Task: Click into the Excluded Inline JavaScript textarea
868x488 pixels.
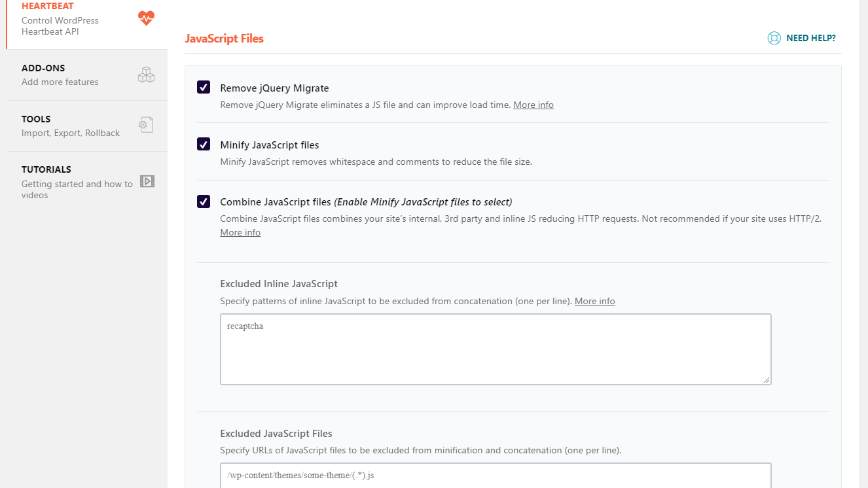Action: [x=495, y=349]
